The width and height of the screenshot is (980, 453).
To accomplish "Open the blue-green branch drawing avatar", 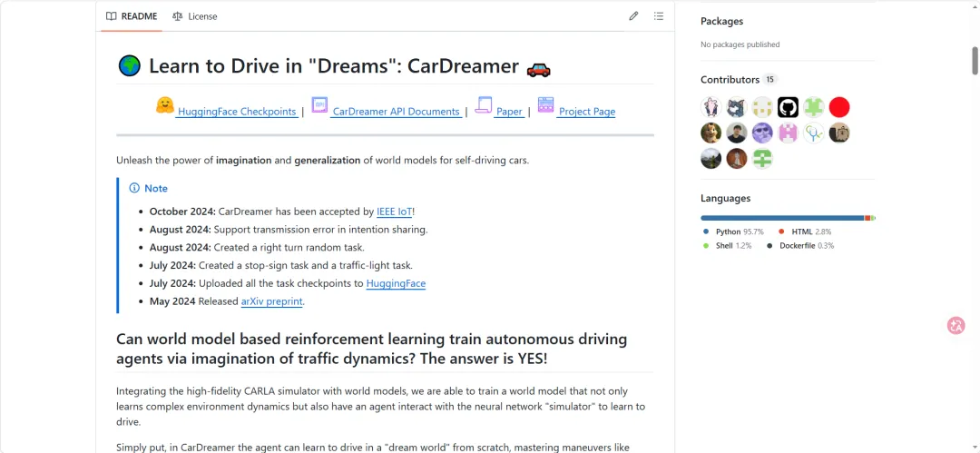I will coord(814,133).
